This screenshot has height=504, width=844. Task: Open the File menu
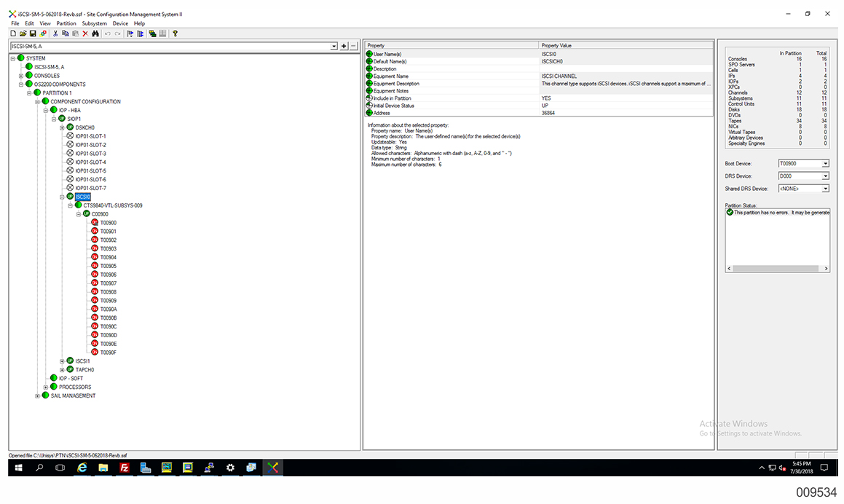point(15,24)
